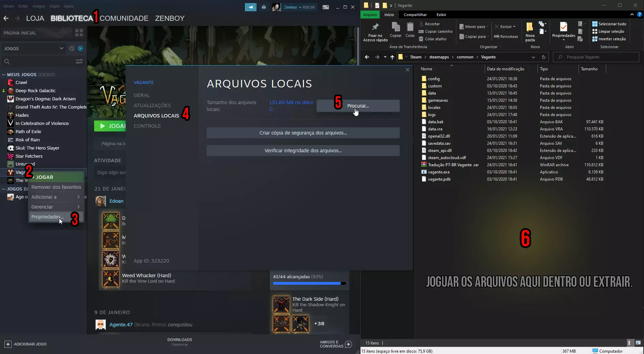The width and height of the screenshot is (644, 354).
Task: Click the Procurar... button
Action: click(x=358, y=106)
